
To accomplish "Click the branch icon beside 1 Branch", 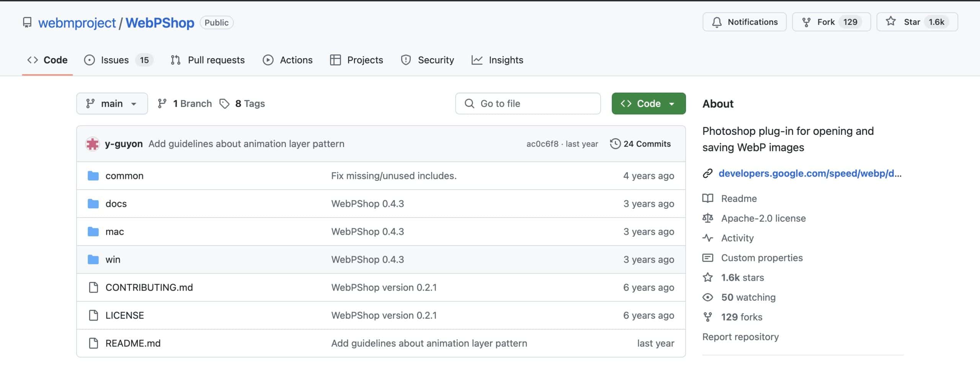I will 162,104.
